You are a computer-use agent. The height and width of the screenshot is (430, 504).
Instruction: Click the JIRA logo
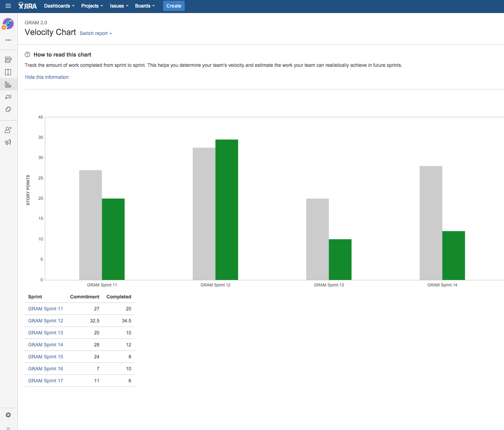tap(28, 6)
